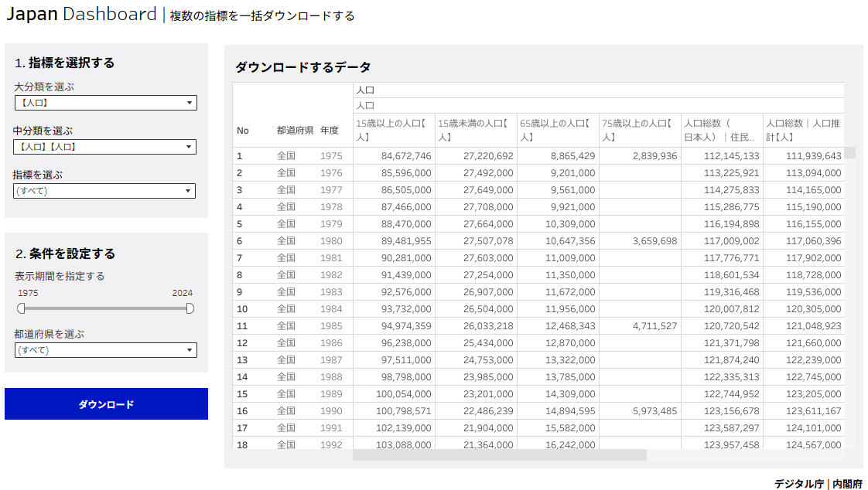
Task: Click the Japan Dashboard title
Action: tap(77, 14)
